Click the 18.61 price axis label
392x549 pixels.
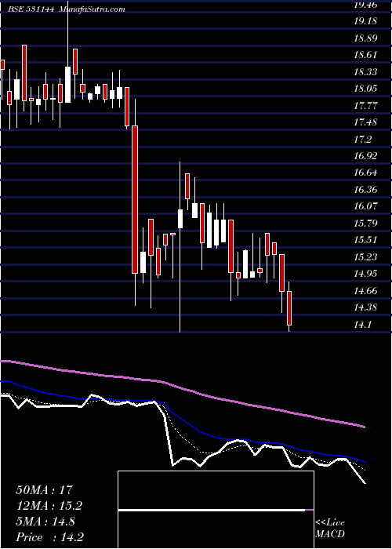click(365, 55)
